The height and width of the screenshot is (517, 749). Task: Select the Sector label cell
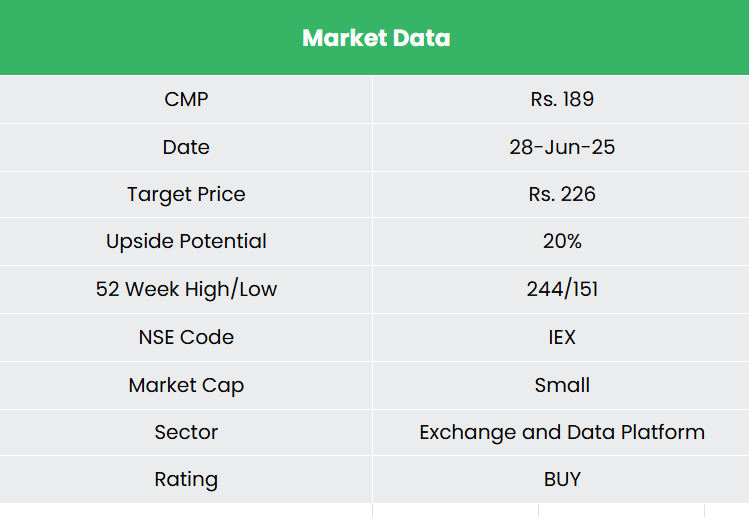pyautogui.click(x=186, y=432)
